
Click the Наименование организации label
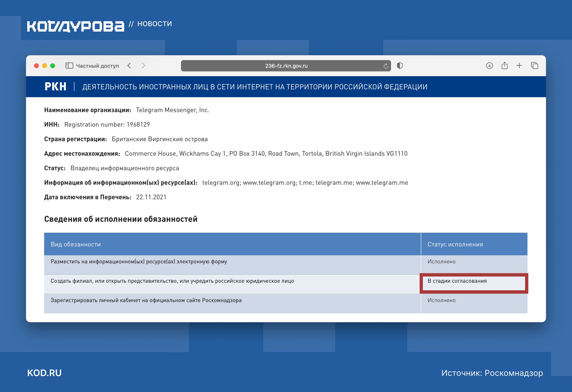[x=88, y=110]
